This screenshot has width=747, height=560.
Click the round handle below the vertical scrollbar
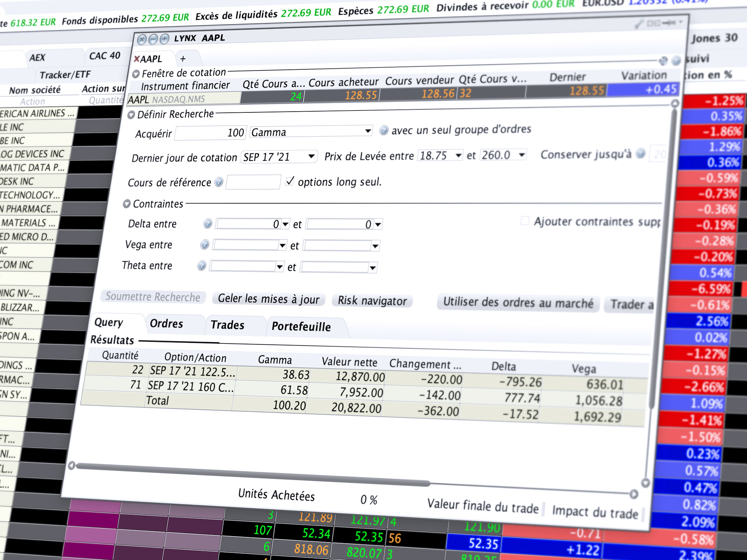(x=645, y=483)
